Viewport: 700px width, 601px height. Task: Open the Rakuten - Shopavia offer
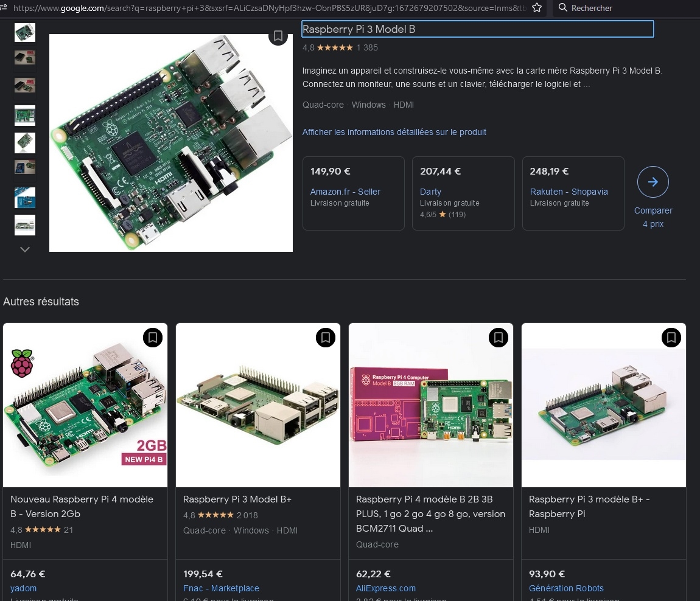tap(569, 192)
